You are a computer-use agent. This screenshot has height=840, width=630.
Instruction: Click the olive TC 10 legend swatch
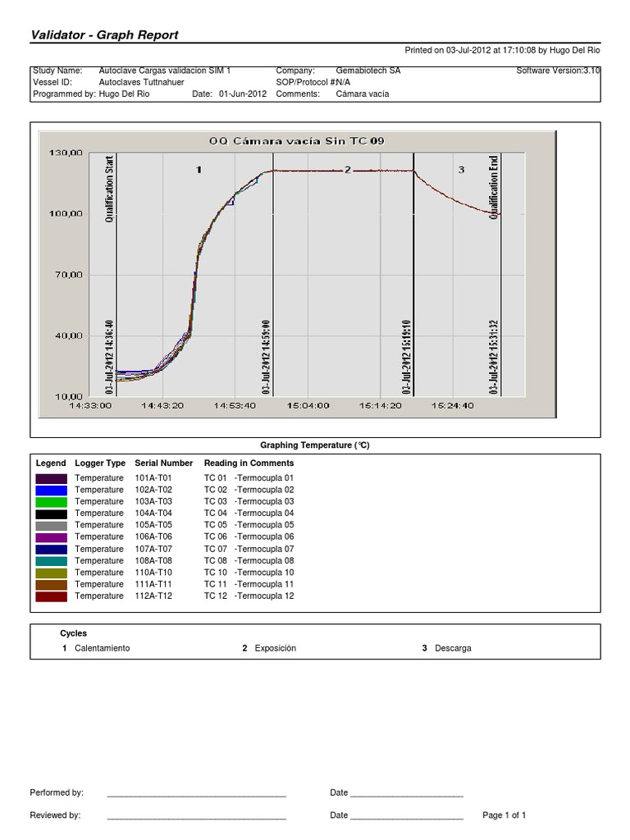point(51,573)
